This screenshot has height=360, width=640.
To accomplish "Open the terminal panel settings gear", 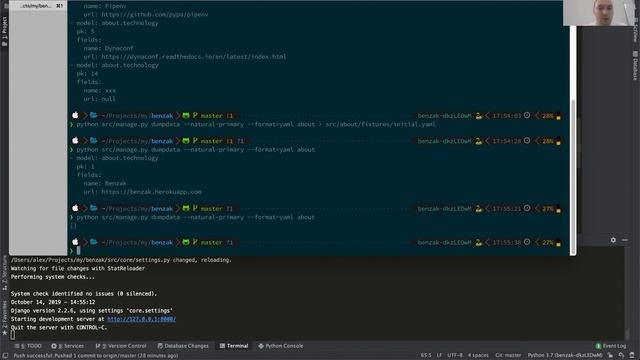I will coord(613,240).
